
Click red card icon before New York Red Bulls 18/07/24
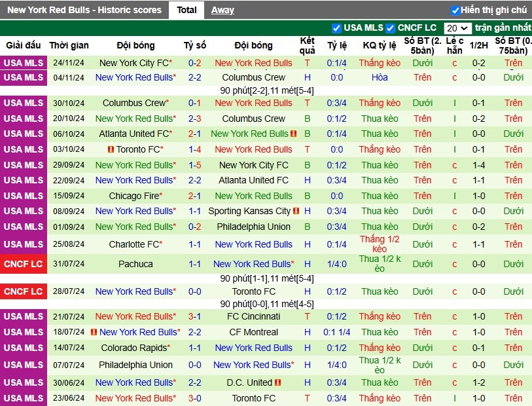94,332
